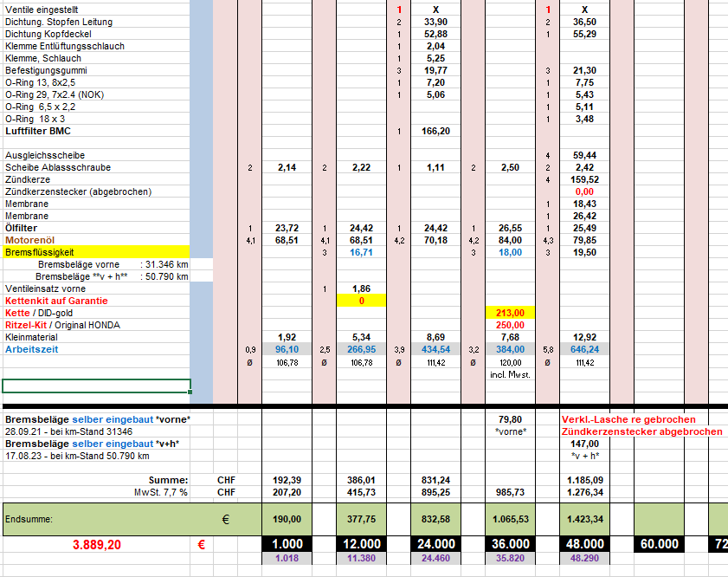Click the red 250,00 Ritzel-Kit value
This screenshot has width=728, height=577.
click(x=510, y=325)
